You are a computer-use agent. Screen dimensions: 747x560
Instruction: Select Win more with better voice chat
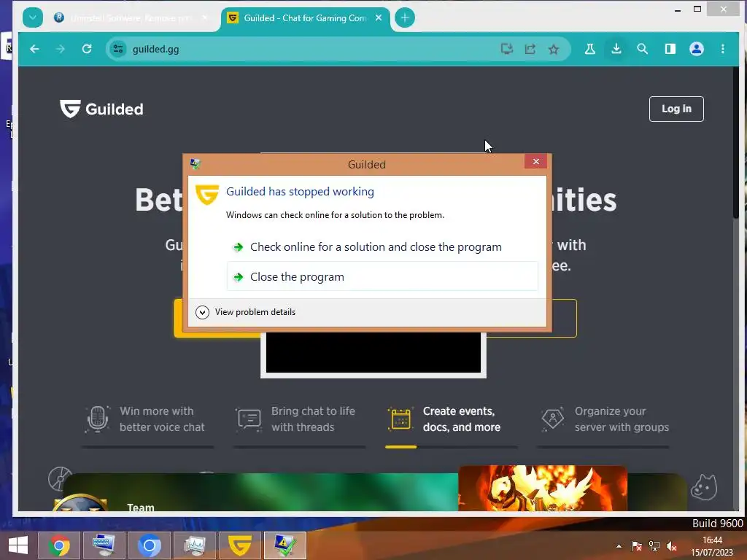pos(147,419)
